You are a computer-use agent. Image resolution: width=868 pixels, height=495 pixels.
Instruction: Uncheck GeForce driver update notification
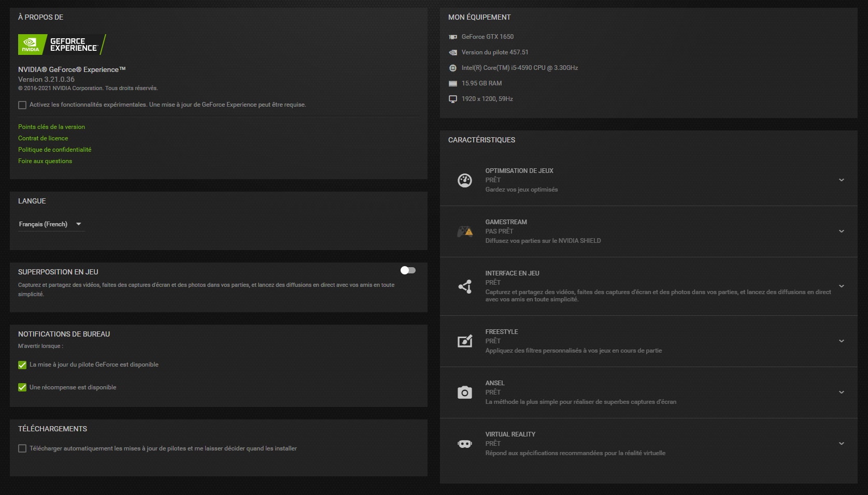[x=22, y=365]
